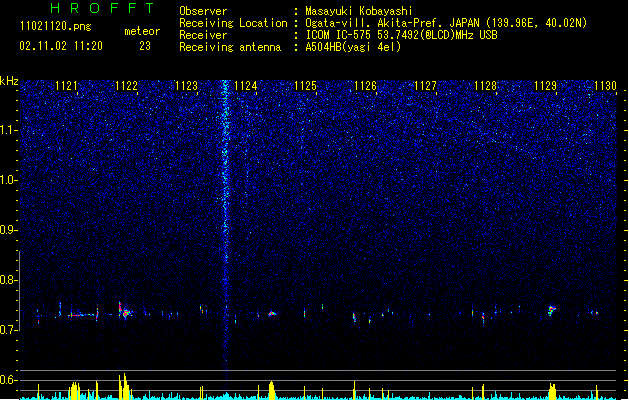Click the vertical noise burst before 1124
This screenshot has height=400, width=629.
[225, 229]
